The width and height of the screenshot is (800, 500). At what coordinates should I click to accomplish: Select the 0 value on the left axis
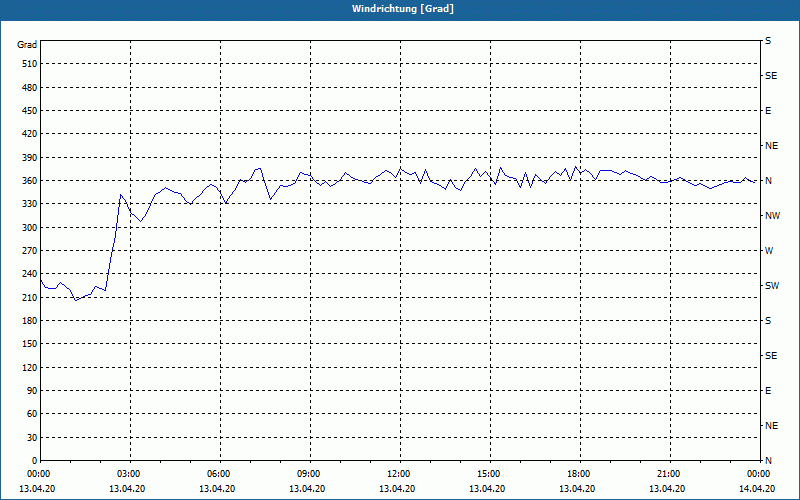(34, 461)
